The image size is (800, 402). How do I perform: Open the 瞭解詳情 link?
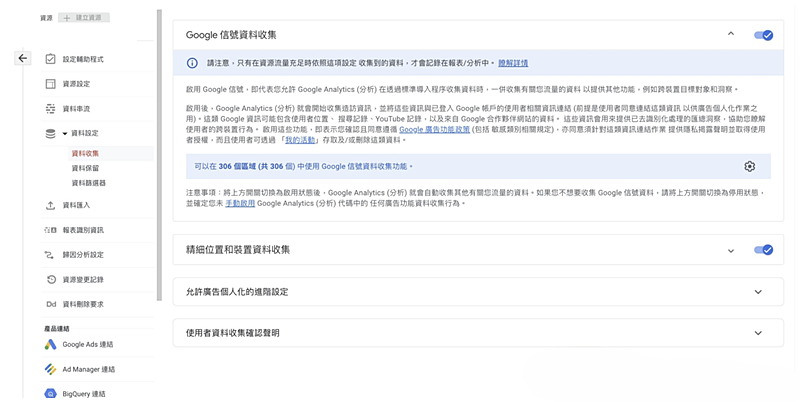pos(513,63)
